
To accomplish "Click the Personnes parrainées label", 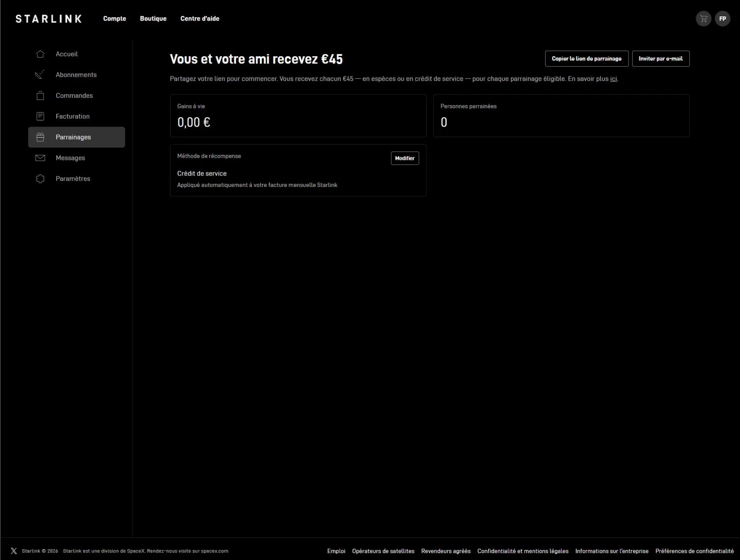I will coord(468,106).
